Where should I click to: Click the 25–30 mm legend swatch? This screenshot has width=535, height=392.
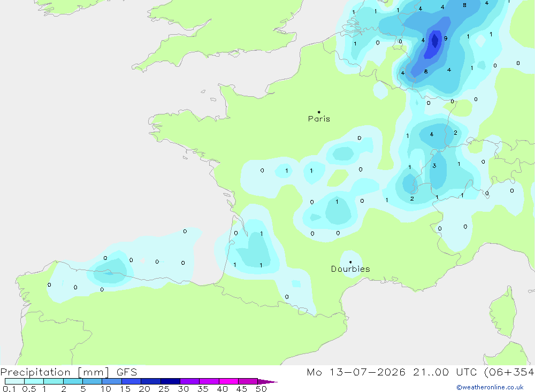click(x=170, y=381)
